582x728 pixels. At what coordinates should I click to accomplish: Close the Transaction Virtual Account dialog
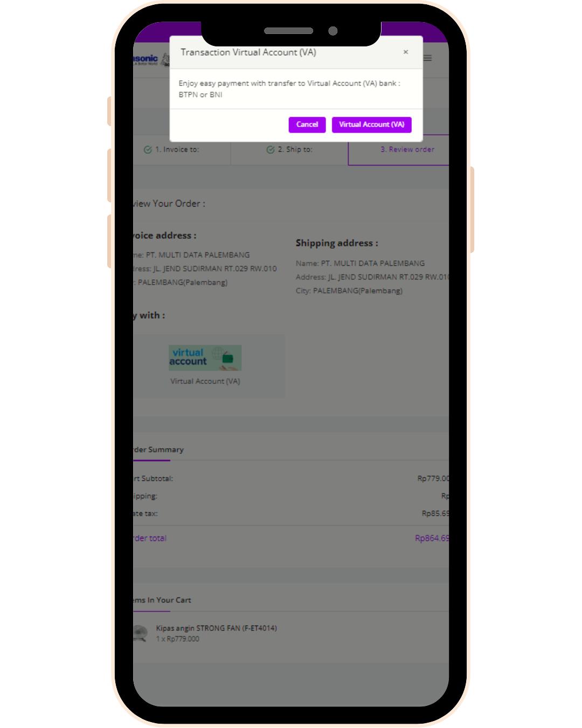coord(406,52)
